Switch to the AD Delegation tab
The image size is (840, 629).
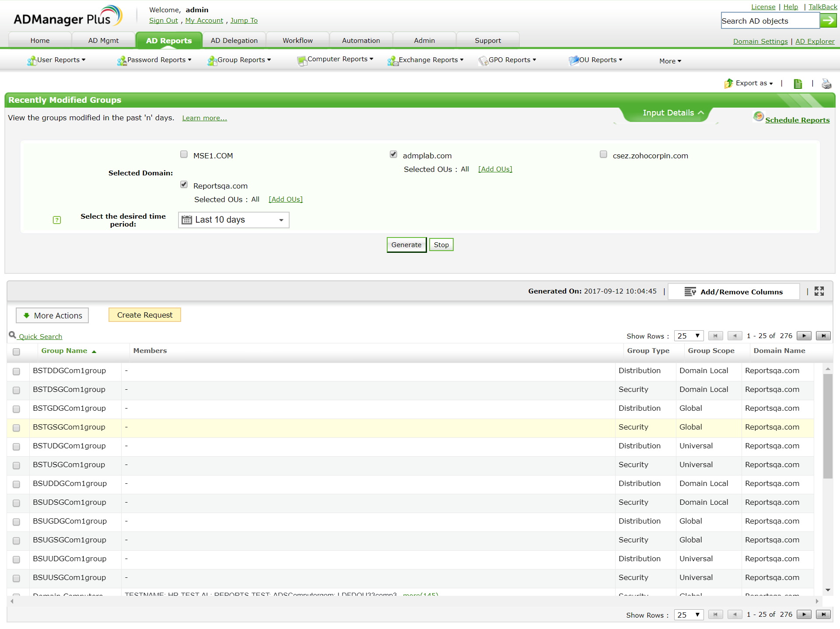tap(234, 41)
